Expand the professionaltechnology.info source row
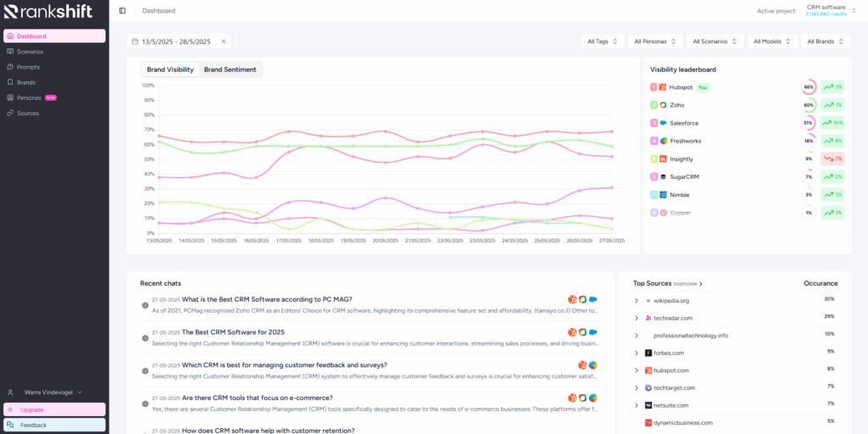Image resolution: width=868 pixels, height=434 pixels. [x=636, y=336]
